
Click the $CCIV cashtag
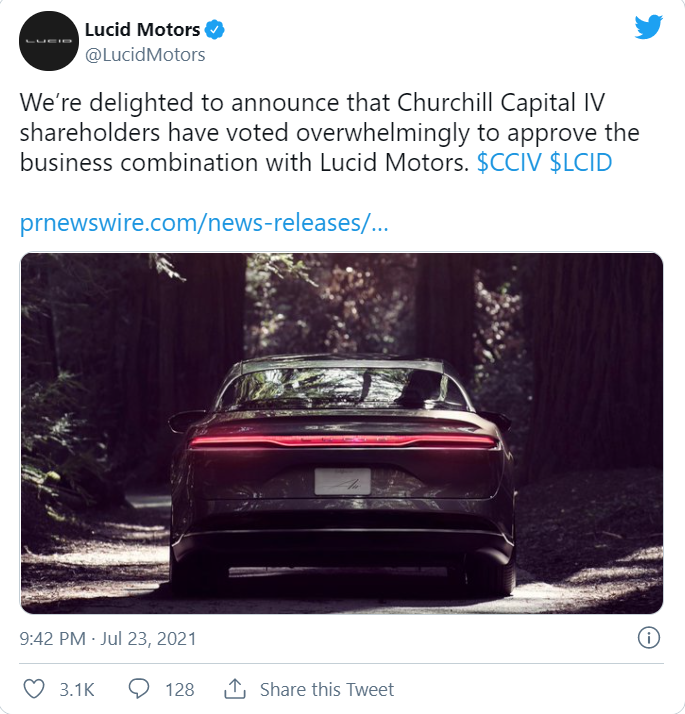[509, 163]
